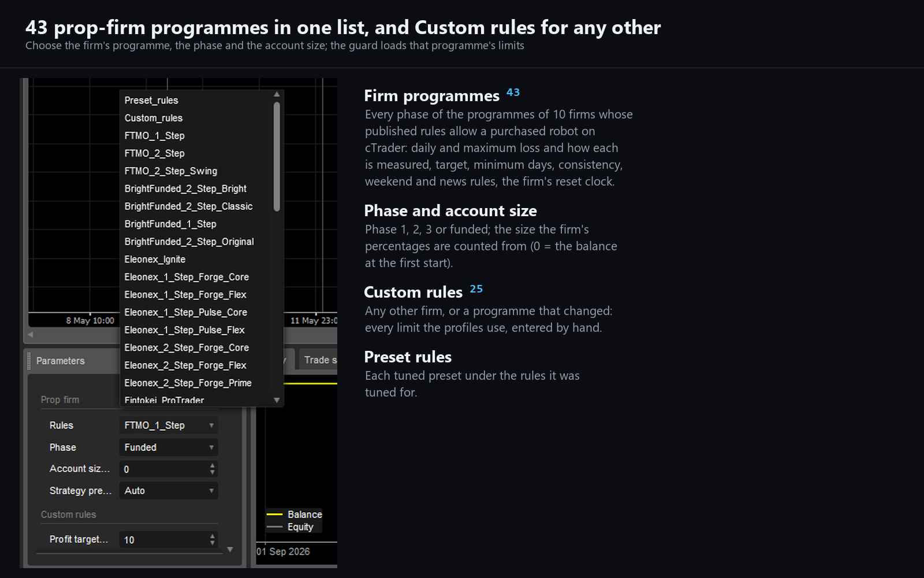
Task: Click the "Strategy pre…" parameter label
Action: (x=81, y=491)
